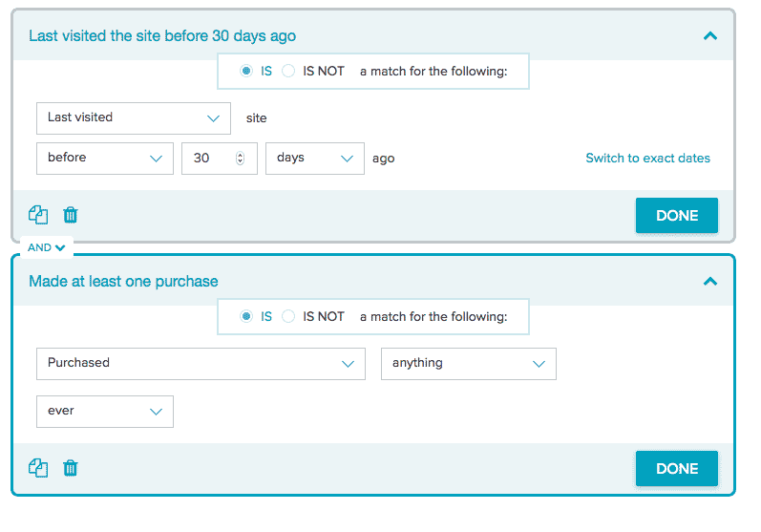Duplicate the Made a purchase condition
761x532 pixels.
pyautogui.click(x=38, y=468)
